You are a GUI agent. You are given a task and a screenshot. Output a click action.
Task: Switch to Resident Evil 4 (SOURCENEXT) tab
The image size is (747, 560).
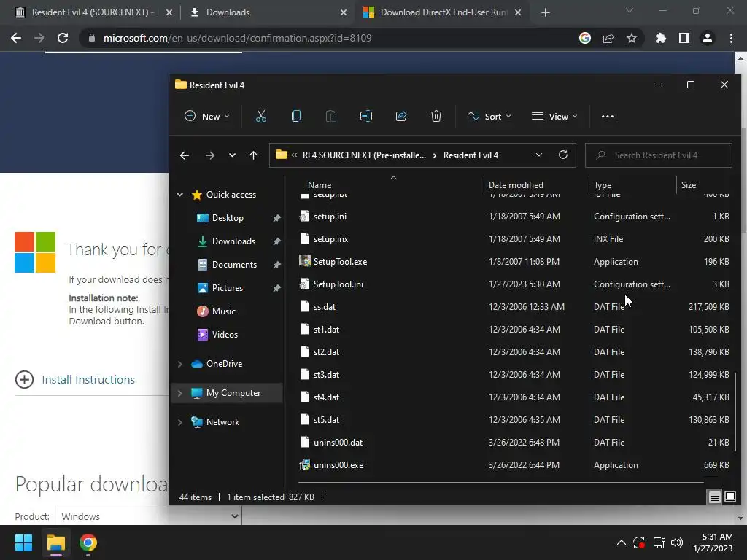tap(93, 12)
